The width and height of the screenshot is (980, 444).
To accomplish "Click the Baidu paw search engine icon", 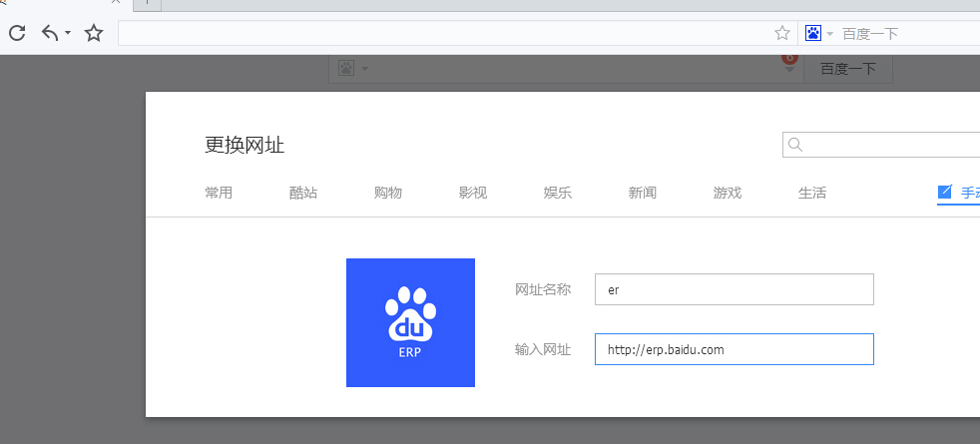I will [x=812, y=33].
